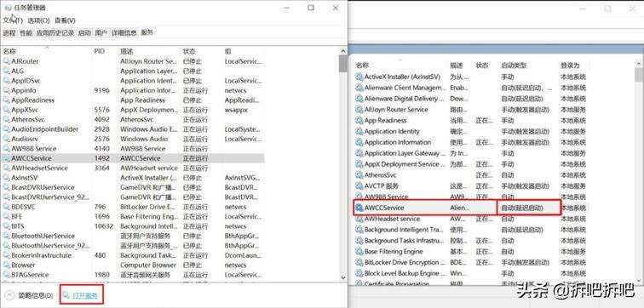This screenshot has height=308, width=644.
Task: Sort Task Manager services by PID column
Action: tap(100, 51)
